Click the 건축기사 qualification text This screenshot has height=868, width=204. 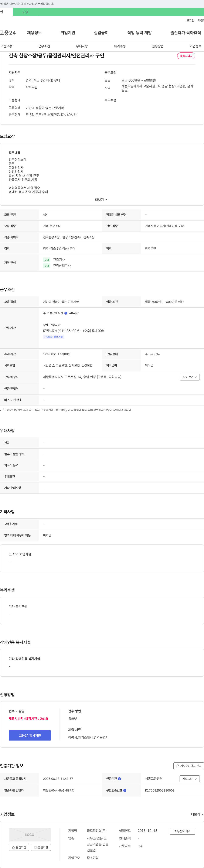[x=59, y=259]
